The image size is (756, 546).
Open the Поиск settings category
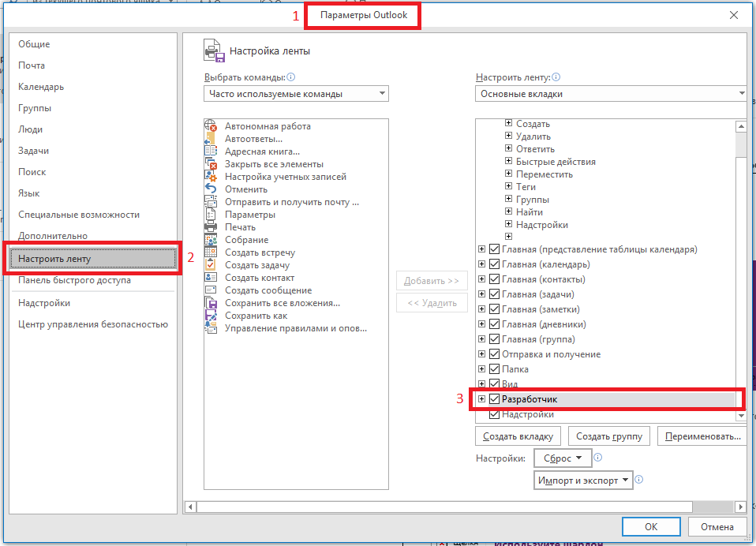[92, 171]
